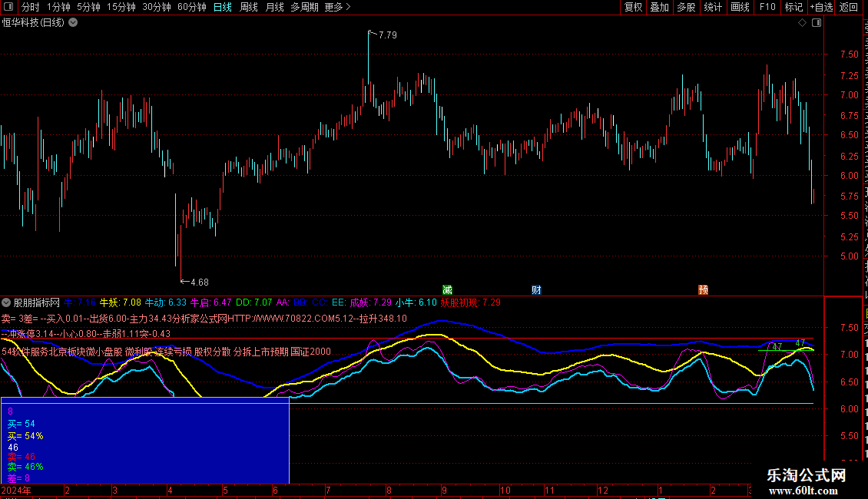
Task: Open F10 company information
Action: pyautogui.click(x=767, y=7)
